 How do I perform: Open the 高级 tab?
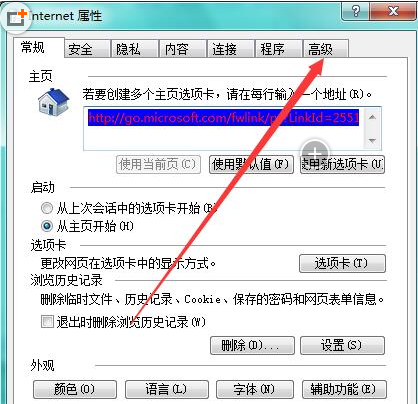(x=325, y=49)
